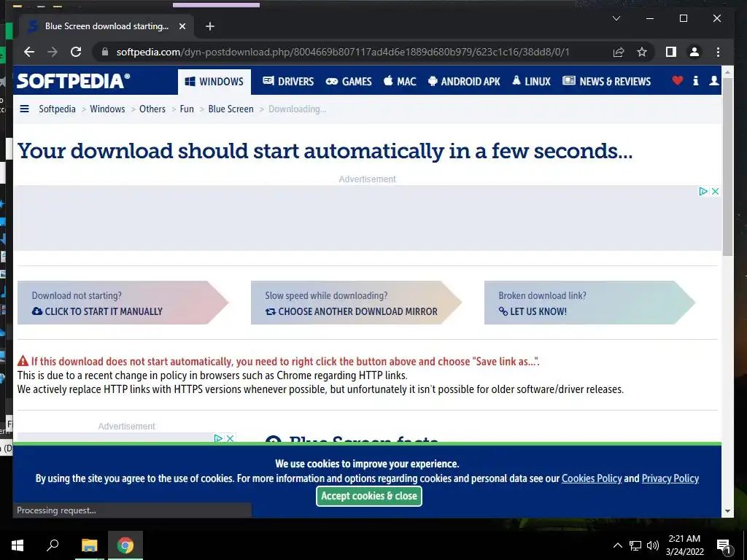Screen dimensions: 747x560
Task: Click Fun breadcrumb link
Action: [187, 109]
